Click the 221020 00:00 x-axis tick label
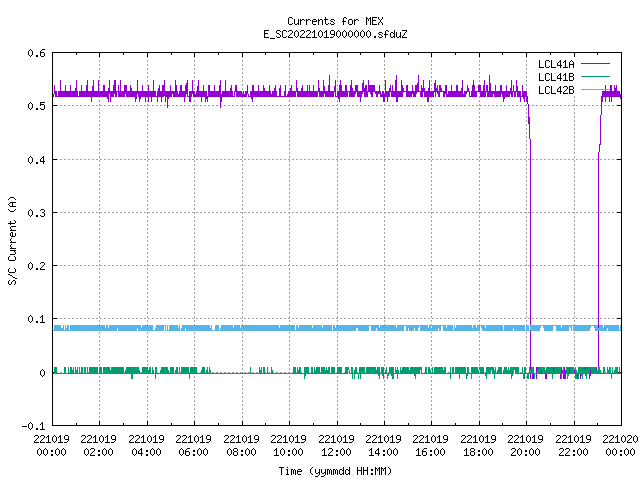The width and height of the screenshot is (640, 480). [x=620, y=445]
